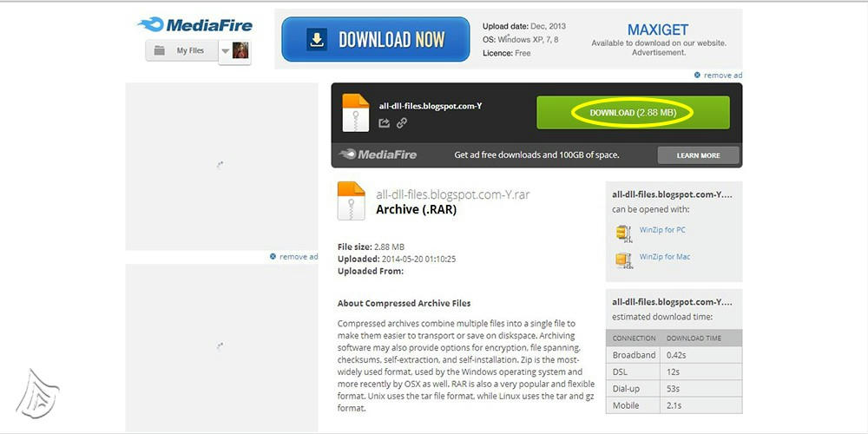The width and height of the screenshot is (868, 434).
Task: Open the WinZip for Mac link
Action: click(x=664, y=257)
